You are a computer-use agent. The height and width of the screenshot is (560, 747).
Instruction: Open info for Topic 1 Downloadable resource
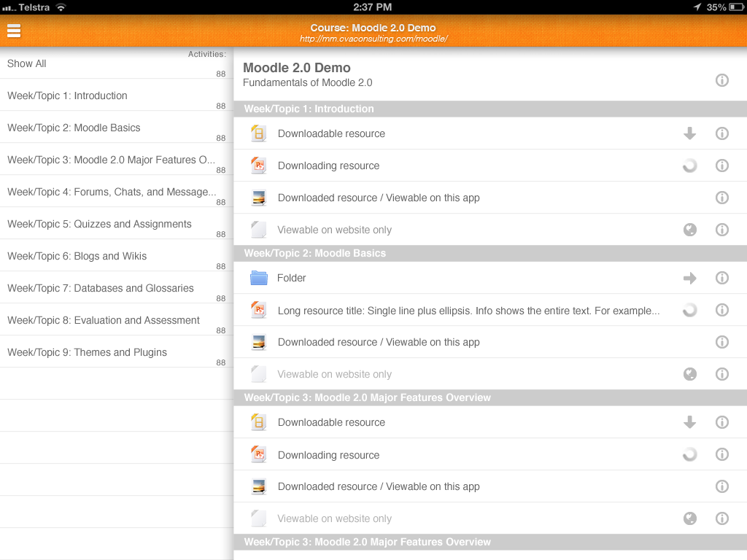(721, 133)
